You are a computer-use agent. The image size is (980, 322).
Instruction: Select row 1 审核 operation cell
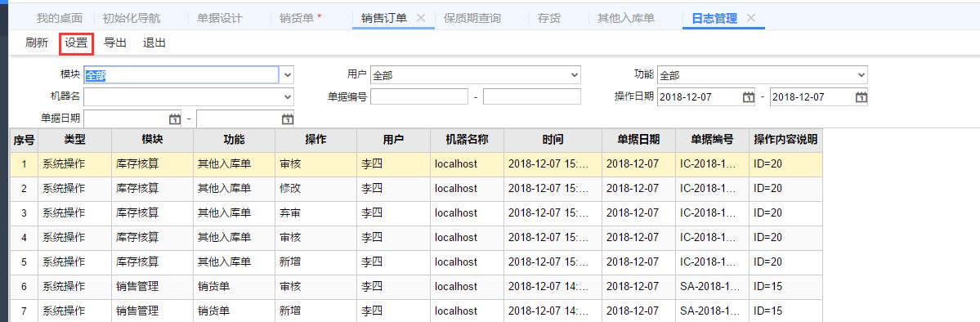(x=315, y=164)
